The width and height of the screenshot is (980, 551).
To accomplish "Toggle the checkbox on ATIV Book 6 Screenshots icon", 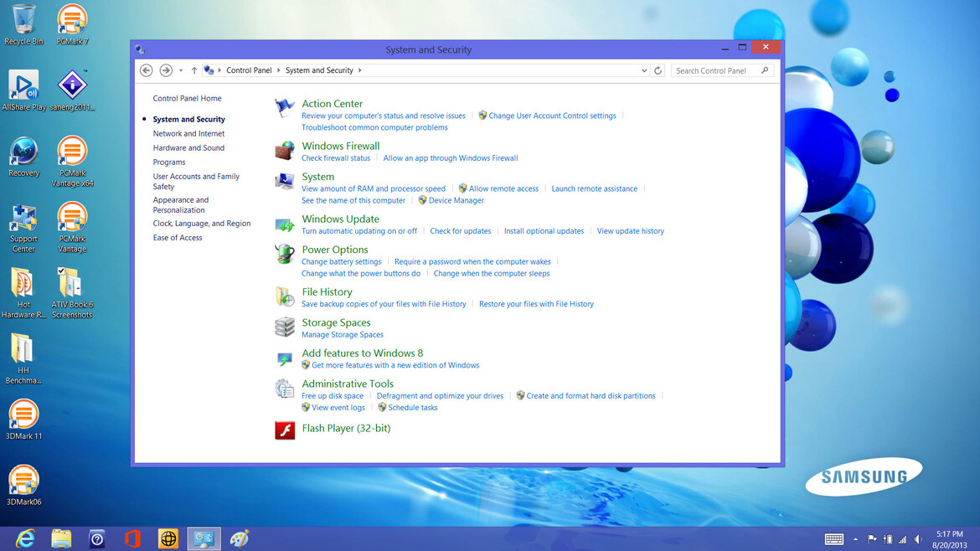I will (x=61, y=270).
